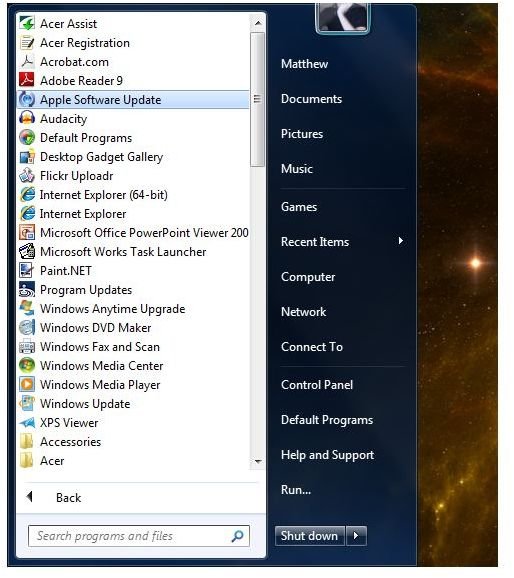The image size is (514, 578).
Task: Click the Search programs and files field
Action: point(139,536)
